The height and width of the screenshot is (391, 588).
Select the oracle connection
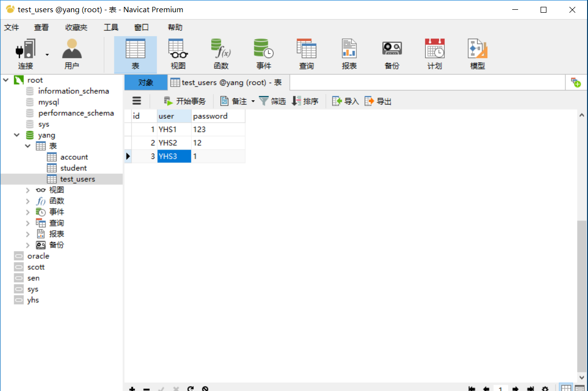click(x=38, y=256)
